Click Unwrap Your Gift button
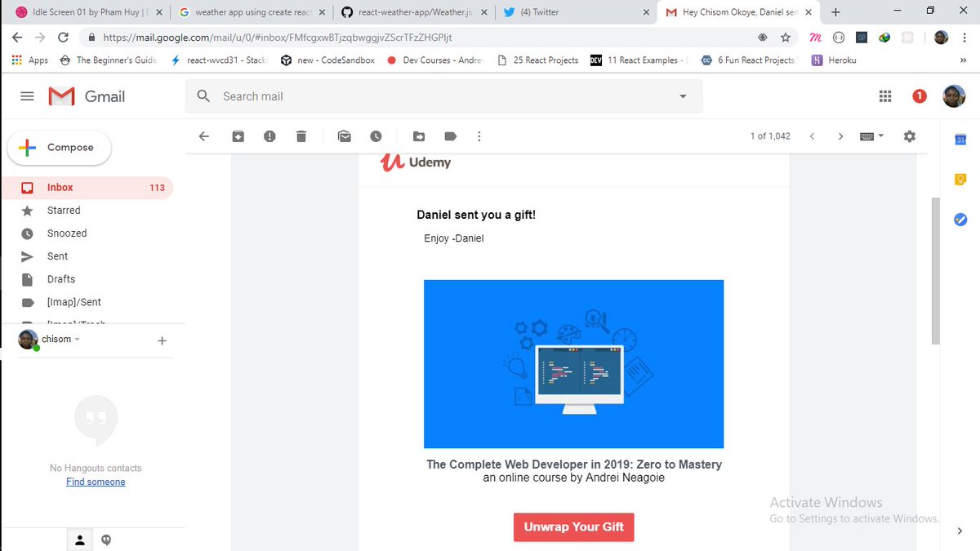 point(573,527)
